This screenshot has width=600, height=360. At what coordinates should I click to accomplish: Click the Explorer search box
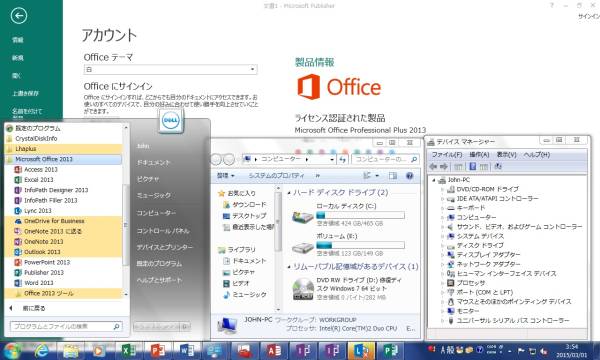[385, 159]
